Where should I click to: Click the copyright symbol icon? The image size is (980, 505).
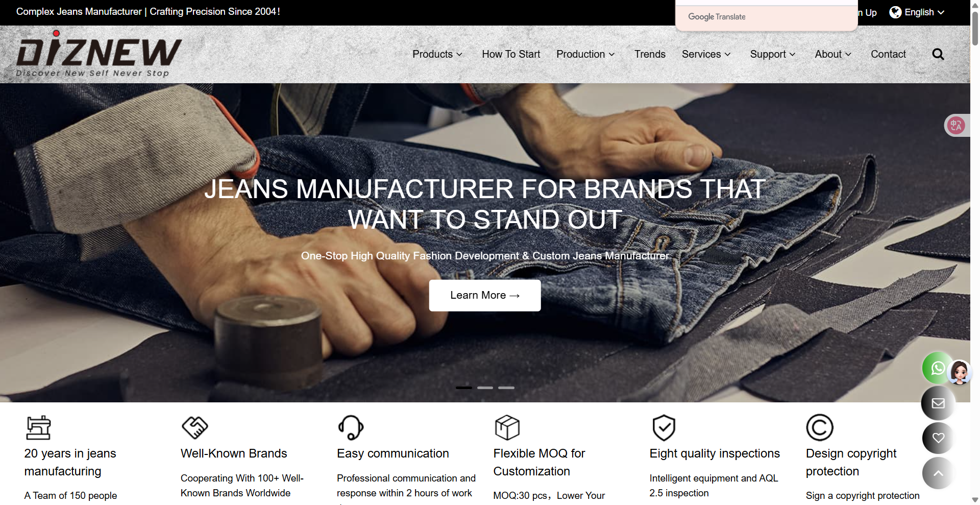820,427
